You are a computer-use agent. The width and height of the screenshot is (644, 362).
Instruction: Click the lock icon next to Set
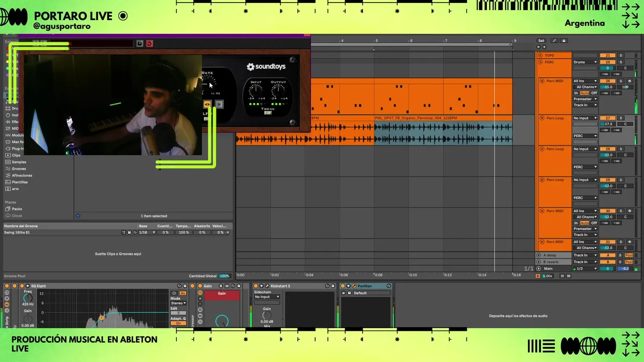click(564, 41)
